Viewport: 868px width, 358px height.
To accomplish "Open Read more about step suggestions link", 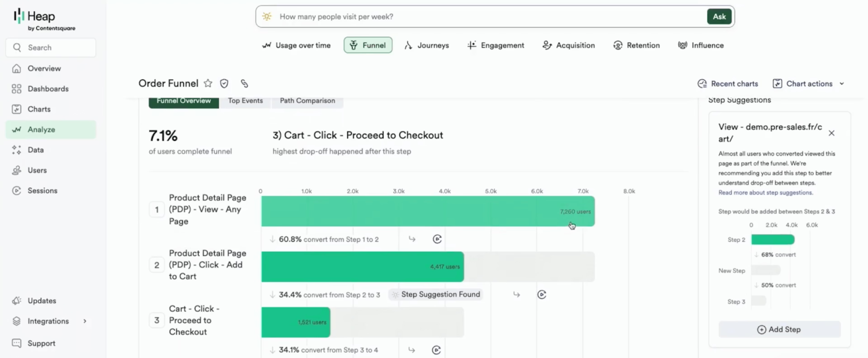I will click(x=766, y=193).
